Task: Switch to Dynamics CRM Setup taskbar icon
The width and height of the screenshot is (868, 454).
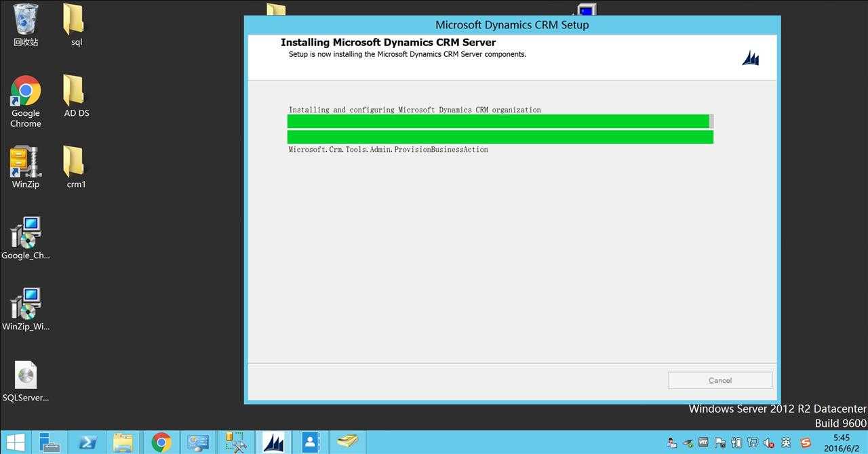Action: [273, 442]
